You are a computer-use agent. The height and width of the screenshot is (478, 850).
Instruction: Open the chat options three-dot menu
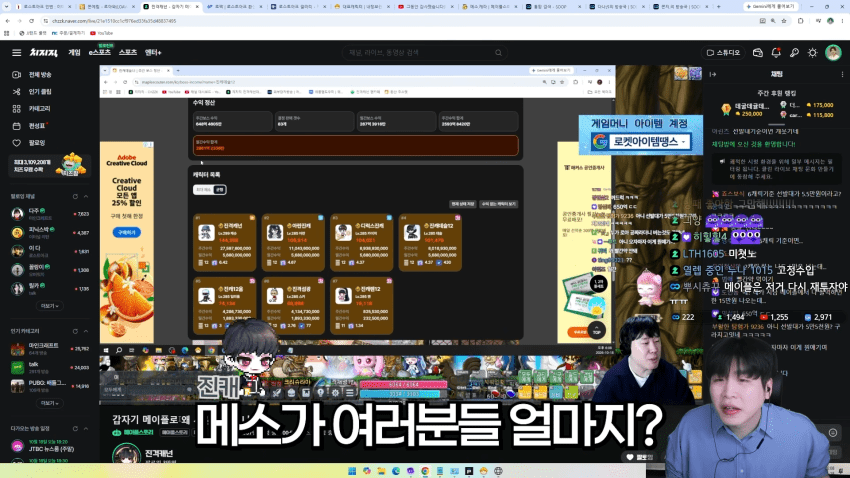pos(842,74)
